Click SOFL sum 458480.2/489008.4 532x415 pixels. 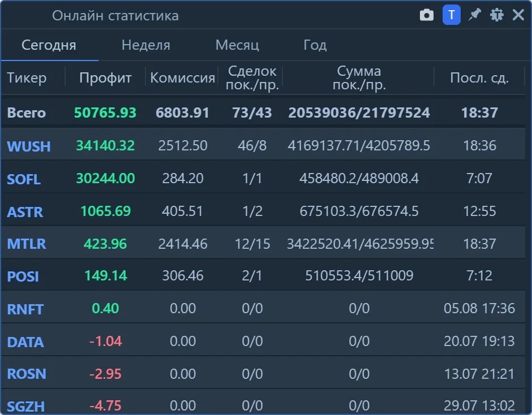tap(359, 178)
